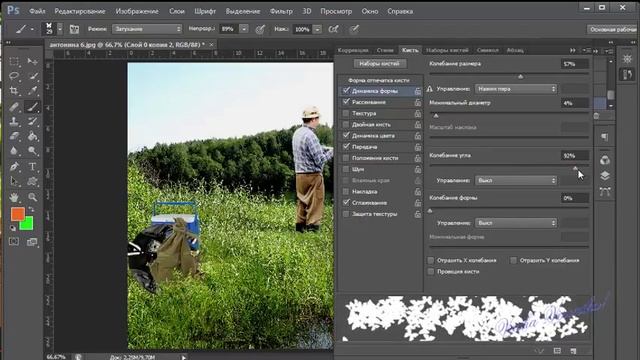The height and width of the screenshot is (360, 640).
Task: Enable the Шум checkbox
Action: pos(346,169)
